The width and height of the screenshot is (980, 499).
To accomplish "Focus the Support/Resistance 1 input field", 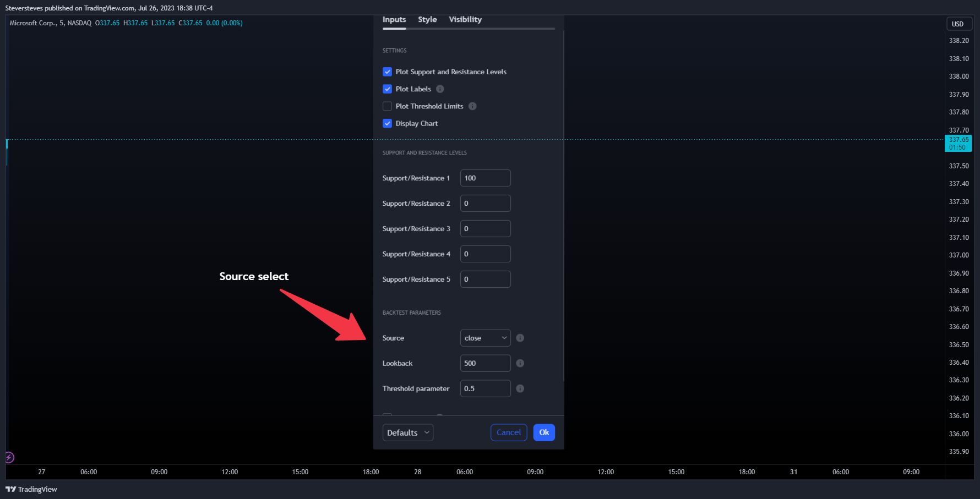I will point(485,178).
